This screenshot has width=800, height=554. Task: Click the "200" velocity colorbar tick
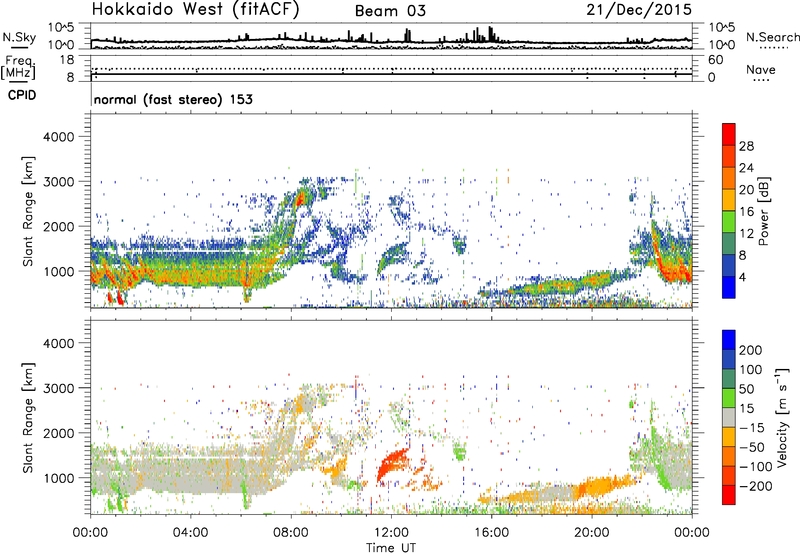751,350
